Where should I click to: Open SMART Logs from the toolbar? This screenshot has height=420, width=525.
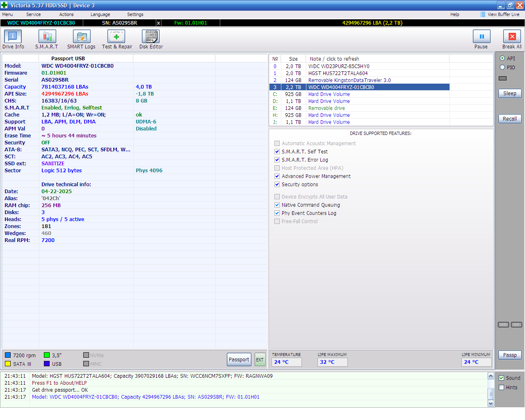[81, 39]
